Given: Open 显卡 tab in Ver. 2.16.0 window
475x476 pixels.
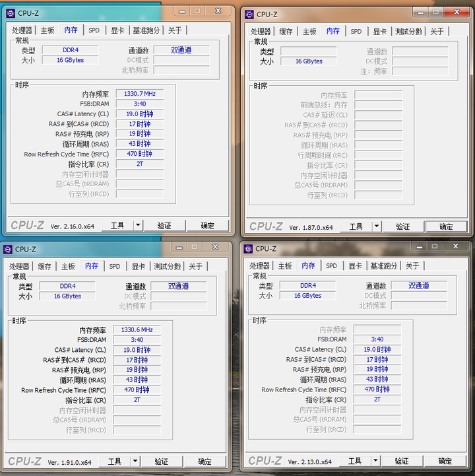Looking at the screenshot, I should (117, 30).
